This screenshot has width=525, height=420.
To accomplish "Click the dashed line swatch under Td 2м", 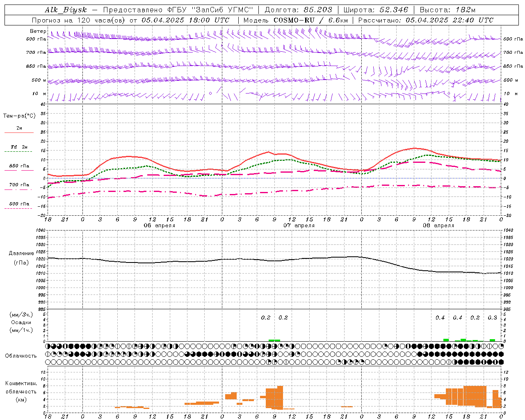I will 18,152.
